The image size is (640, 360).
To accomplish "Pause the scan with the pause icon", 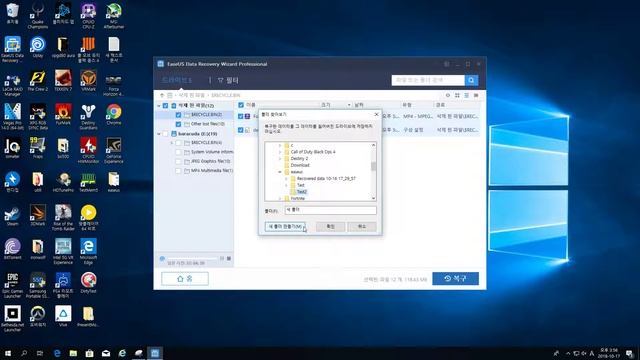I will 222,258.
